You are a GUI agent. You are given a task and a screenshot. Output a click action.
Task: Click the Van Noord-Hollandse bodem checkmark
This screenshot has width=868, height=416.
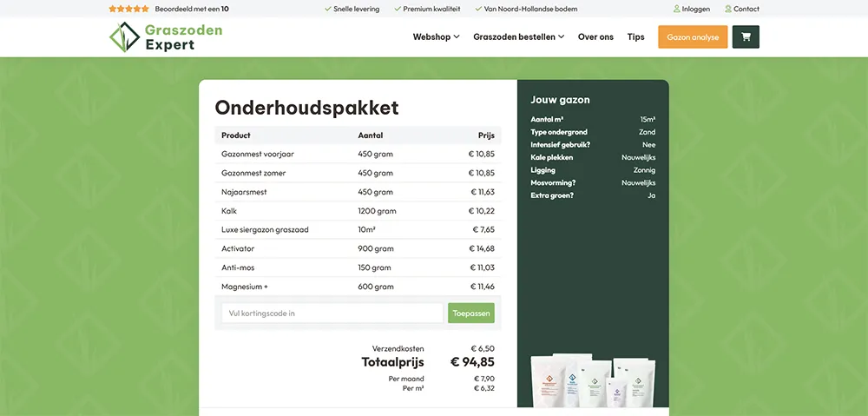[x=478, y=9]
